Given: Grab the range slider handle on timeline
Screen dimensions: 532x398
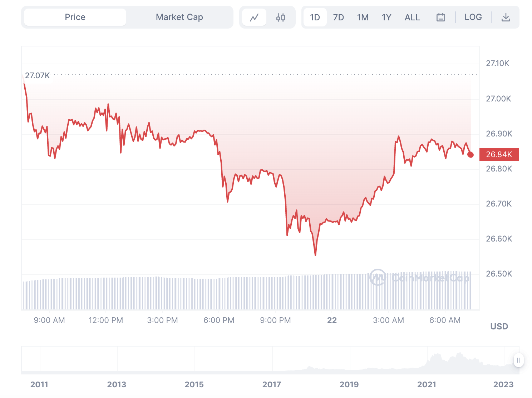Looking at the screenshot, I should click(x=519, y=360).
